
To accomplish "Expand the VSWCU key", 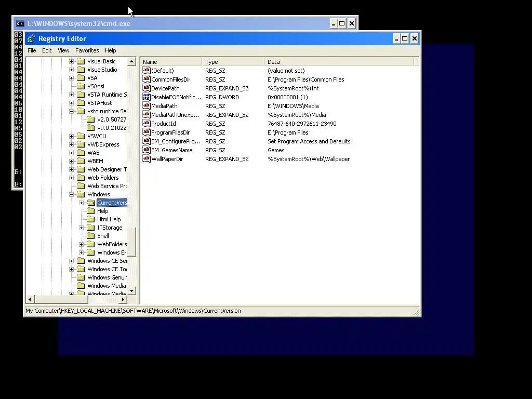I will click(x=71, y=136).
